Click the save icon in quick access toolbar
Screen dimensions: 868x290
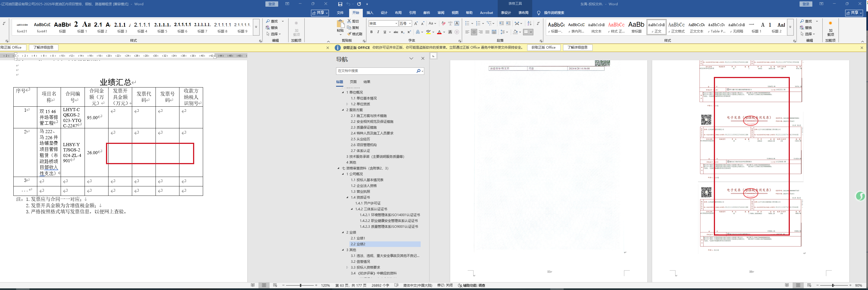pos(340,4)
